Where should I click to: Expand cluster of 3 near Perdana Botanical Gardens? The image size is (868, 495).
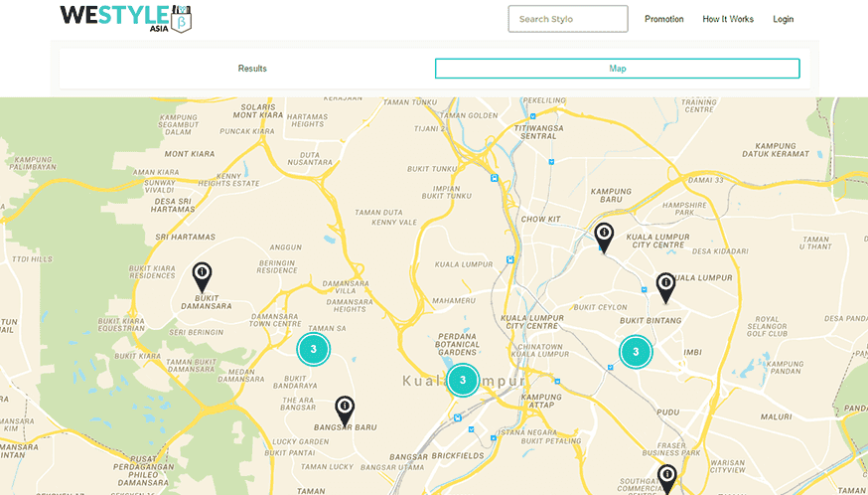click(462, 380)
